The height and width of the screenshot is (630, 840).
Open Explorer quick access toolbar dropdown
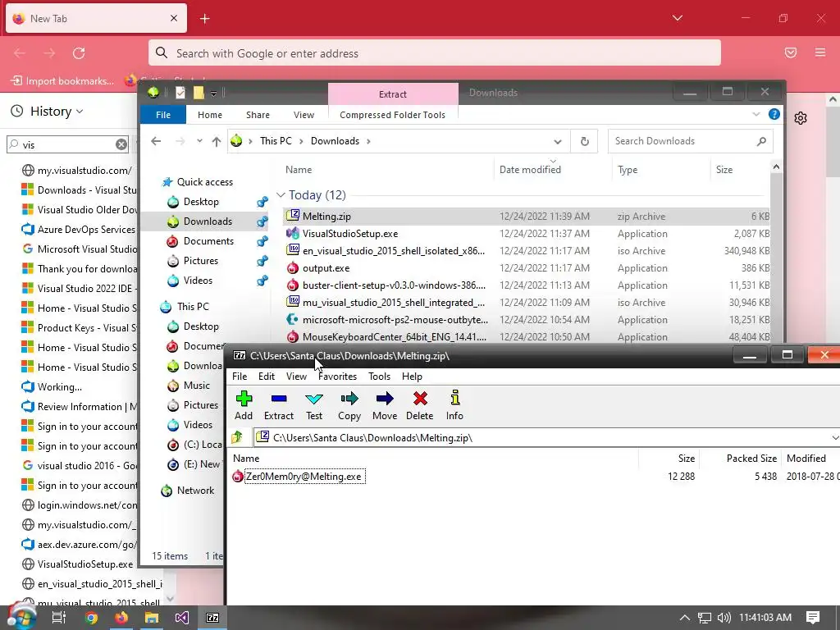click(x=213, y=94)
